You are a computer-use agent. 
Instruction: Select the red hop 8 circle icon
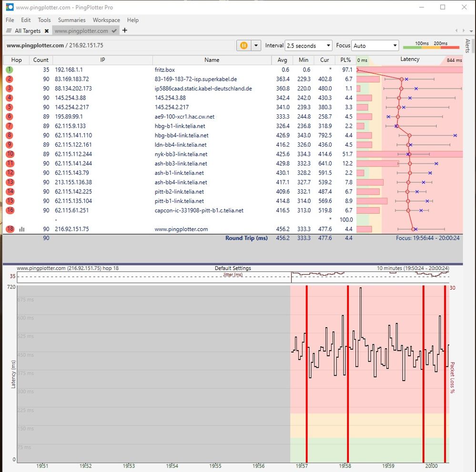point(10,135)
